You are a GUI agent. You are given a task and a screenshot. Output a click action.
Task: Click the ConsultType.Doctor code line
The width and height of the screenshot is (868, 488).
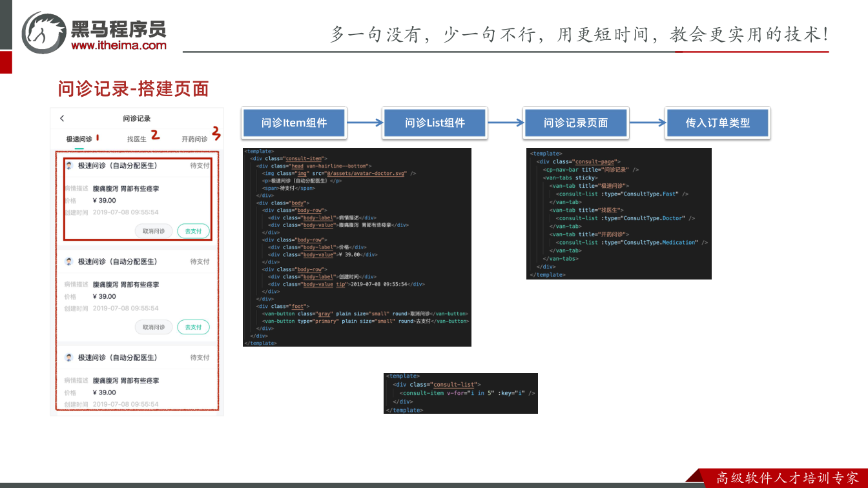point(626,218)
